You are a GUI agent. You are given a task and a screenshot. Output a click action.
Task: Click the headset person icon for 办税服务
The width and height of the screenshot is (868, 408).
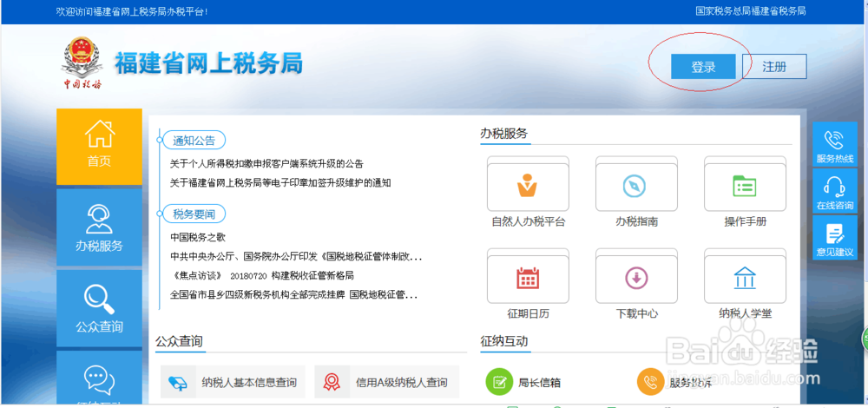tap(100, 219)
